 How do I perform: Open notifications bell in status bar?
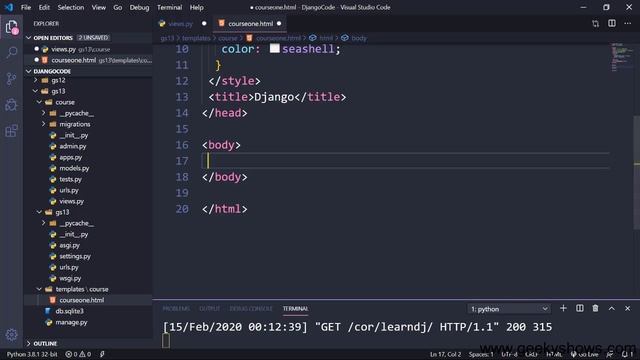coord(627,354)
